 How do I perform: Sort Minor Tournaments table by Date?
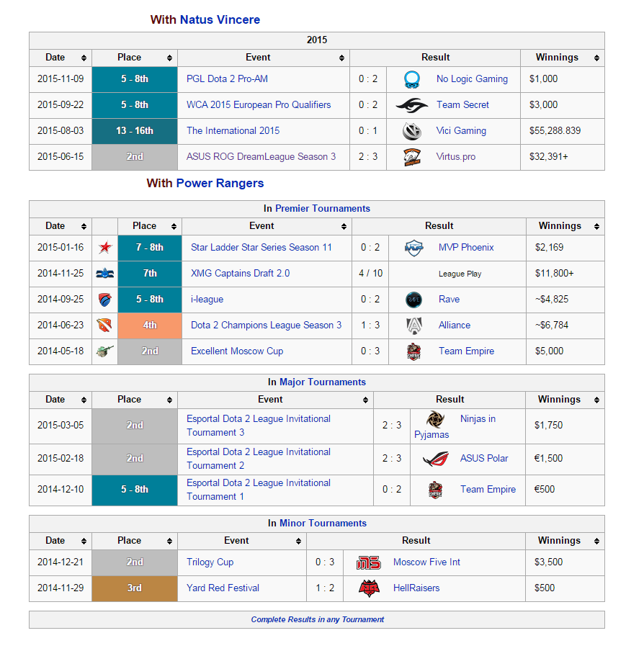pyautogui.click(x=84, y=541)
